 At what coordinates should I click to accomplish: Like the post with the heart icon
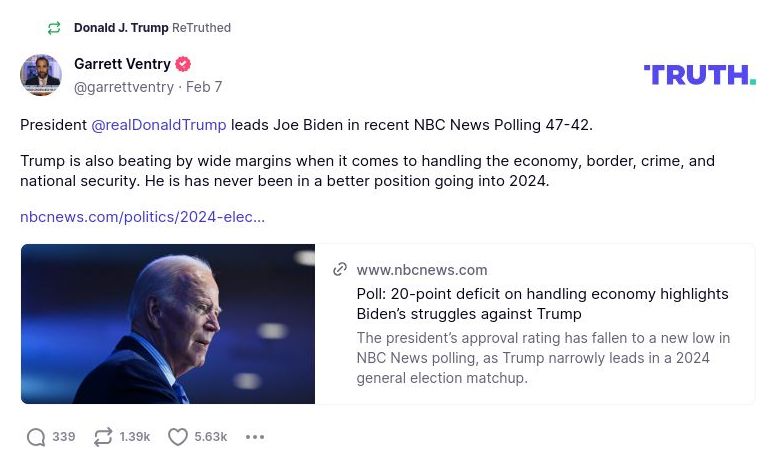tap(178, 437)
